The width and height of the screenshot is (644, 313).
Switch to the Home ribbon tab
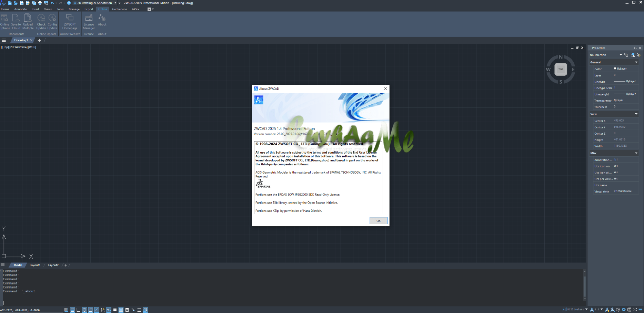pyautogui.click(x=5, y=9)
